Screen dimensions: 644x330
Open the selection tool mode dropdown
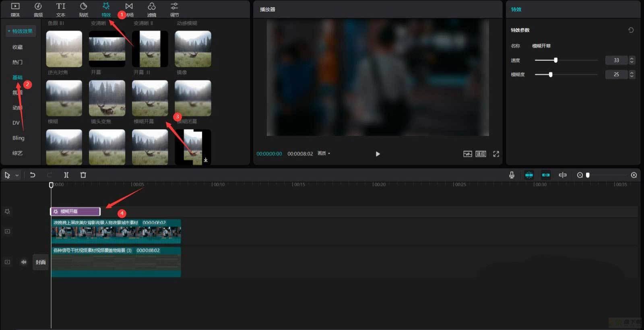tap(17, 175)
